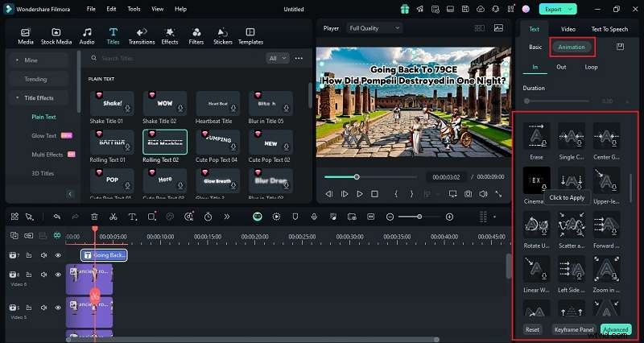
Task: Collapse the left sidebar with arrow
Action: (70, 194)
